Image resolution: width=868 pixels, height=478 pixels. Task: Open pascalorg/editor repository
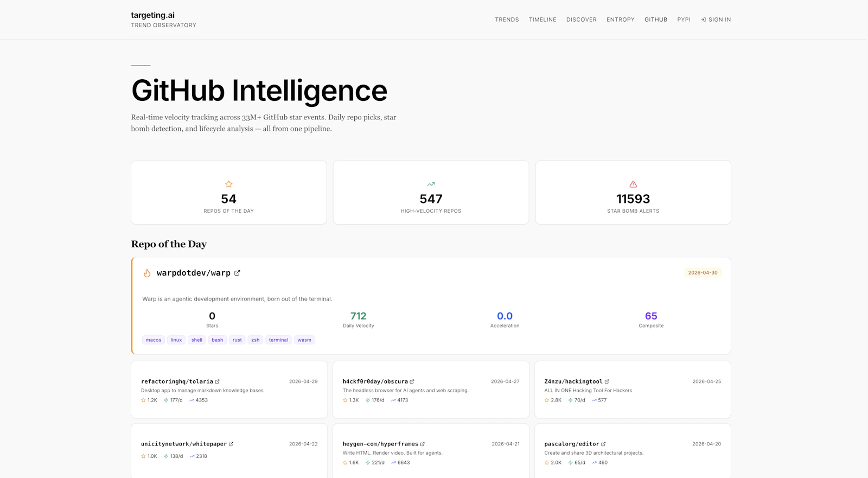(x=572, y=444)
